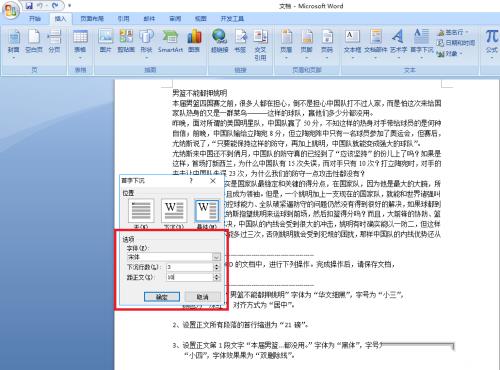Insert a hyperlink (超链接)
500x370 pixels.
click(219, 42)
